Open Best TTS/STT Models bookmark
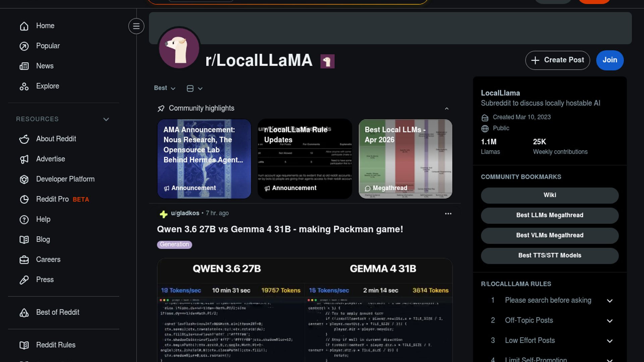Viewport: 644px width, 362px height. (x=550, y=256)
